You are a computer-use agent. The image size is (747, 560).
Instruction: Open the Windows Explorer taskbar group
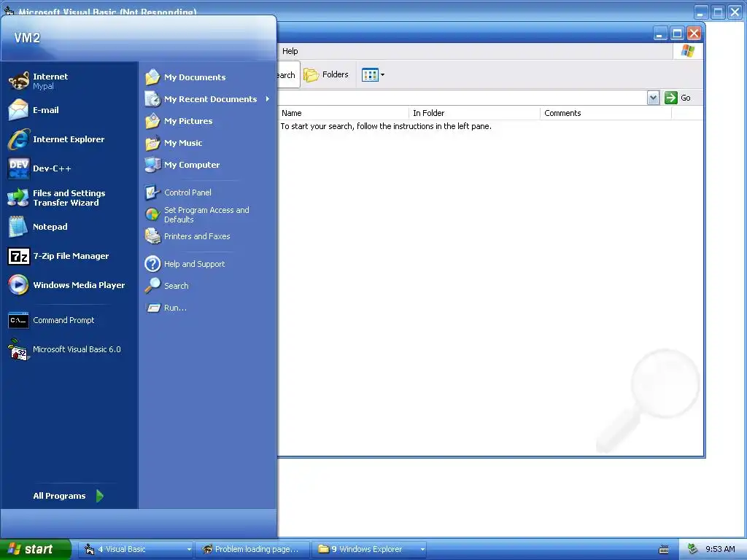[x=370, y=549]
